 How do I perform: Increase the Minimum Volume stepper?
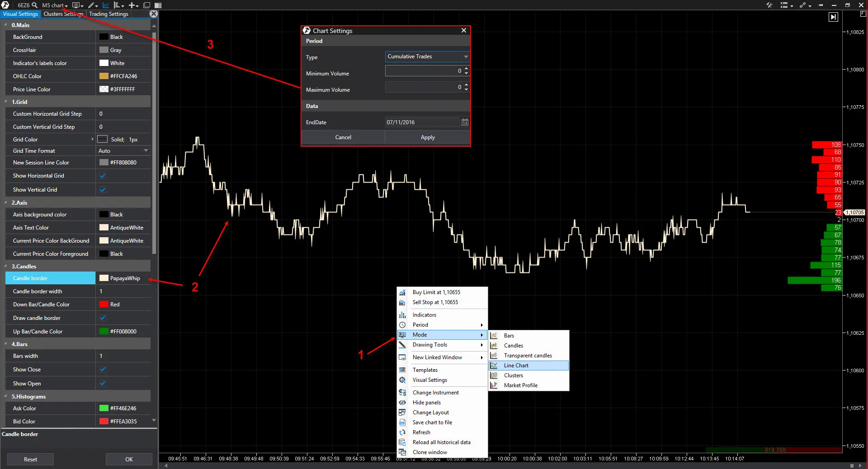[466, 69]
